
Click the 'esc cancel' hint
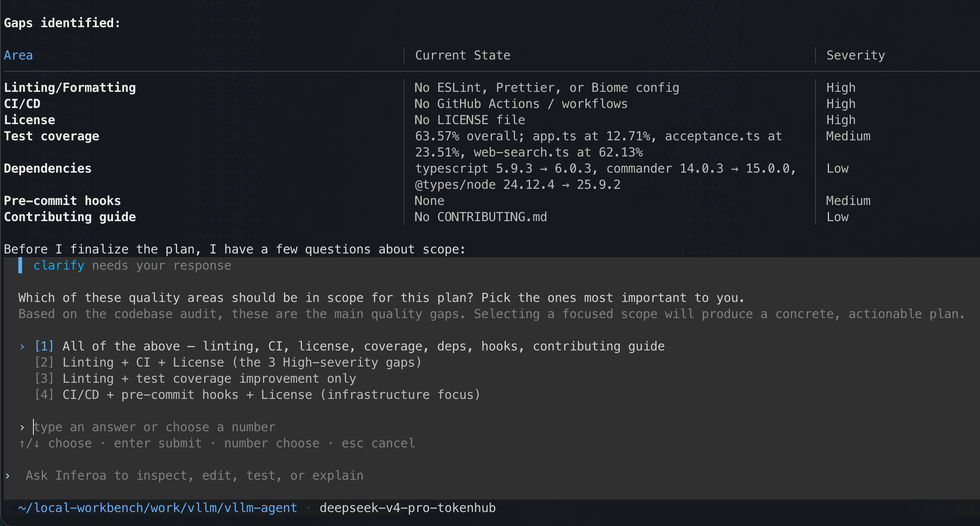(378, 443)
